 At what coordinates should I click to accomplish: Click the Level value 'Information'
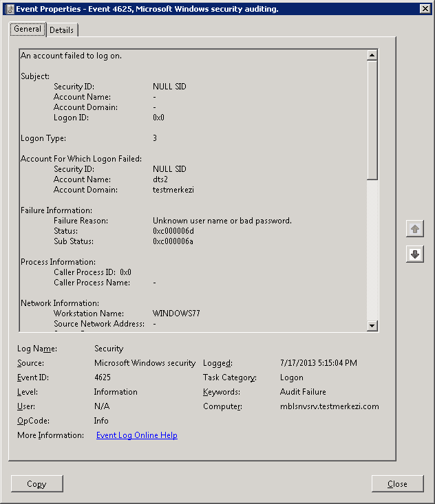(x=116, y=392)
